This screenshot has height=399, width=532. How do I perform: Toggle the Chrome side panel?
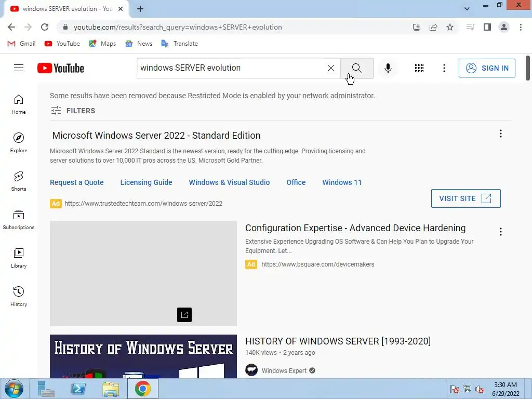(x=487, y=27)
